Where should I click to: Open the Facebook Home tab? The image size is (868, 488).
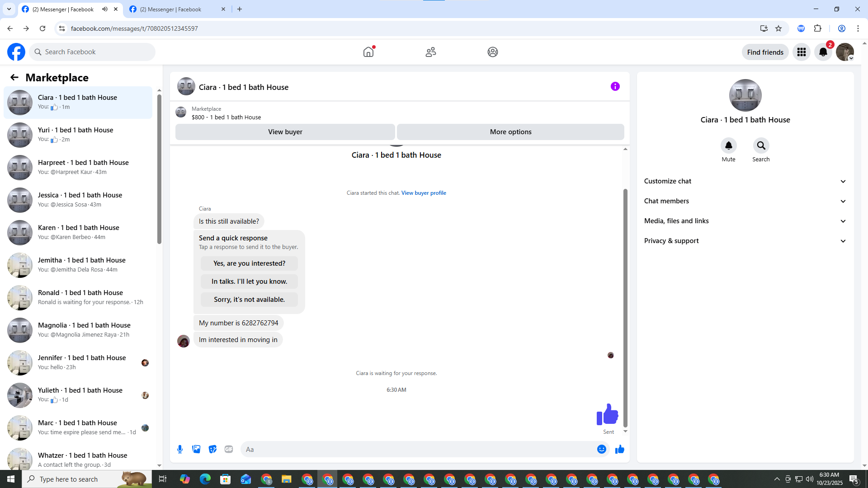click(368, 52)
